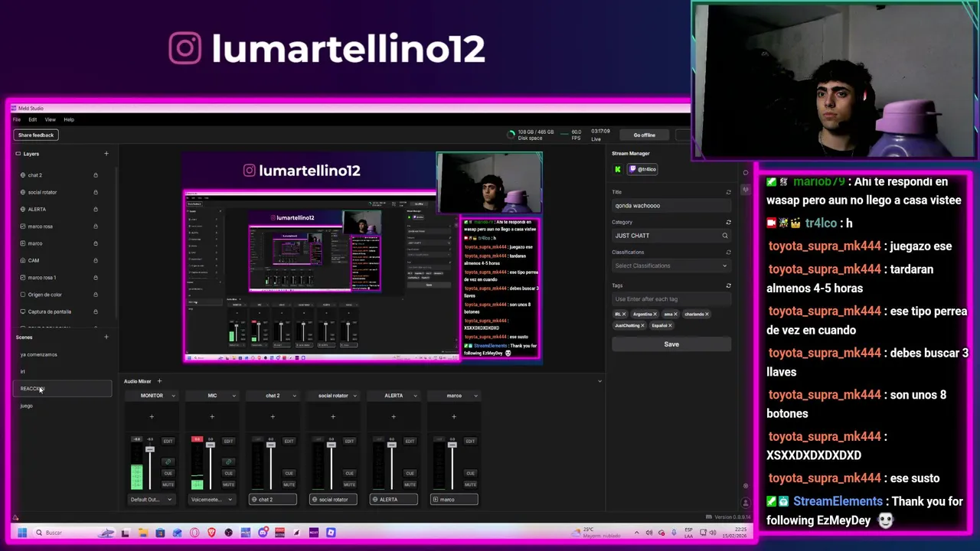The image size is (980, 551).
Task: Toggle the lock on the CAM layer
Action: pyautogui.click(x=96, y=260)
